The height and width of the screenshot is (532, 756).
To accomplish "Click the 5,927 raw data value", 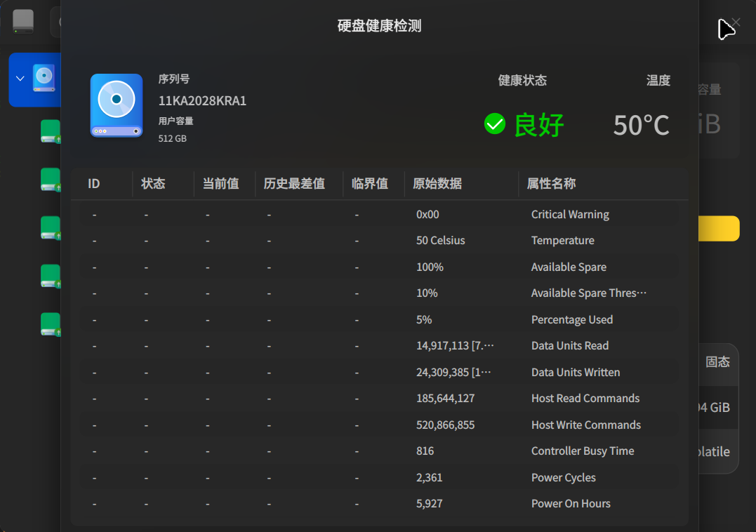I will 429,503.
